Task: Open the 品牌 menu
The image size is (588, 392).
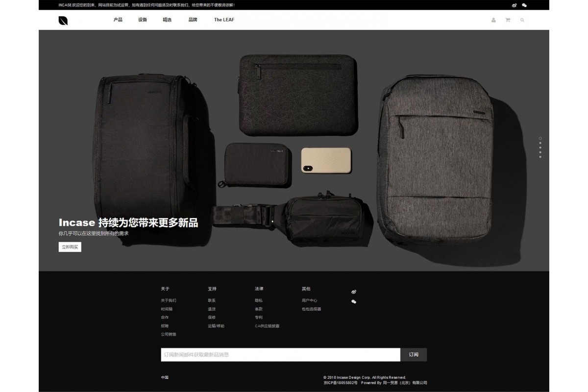Action: (x=193, y=20)
